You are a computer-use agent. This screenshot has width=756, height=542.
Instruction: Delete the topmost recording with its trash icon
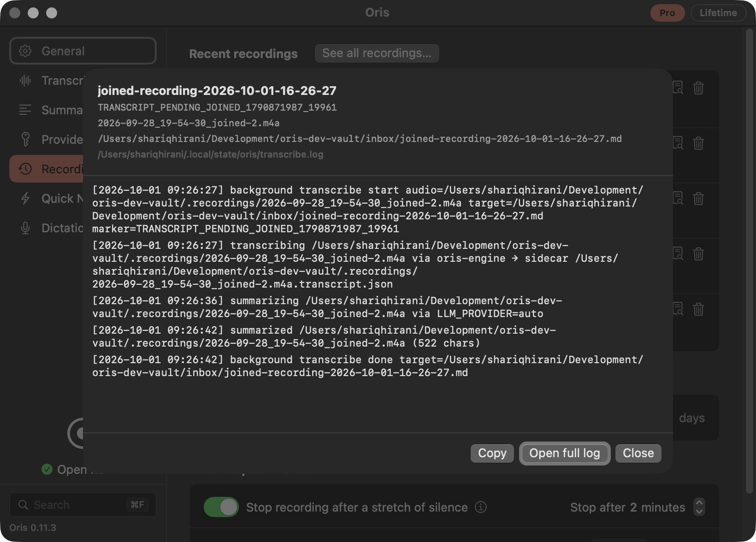click(x=698, y=88)
